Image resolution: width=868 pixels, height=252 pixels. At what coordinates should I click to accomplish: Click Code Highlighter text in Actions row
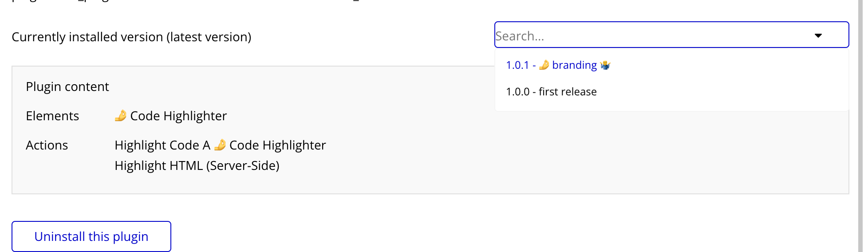point(278,145)
